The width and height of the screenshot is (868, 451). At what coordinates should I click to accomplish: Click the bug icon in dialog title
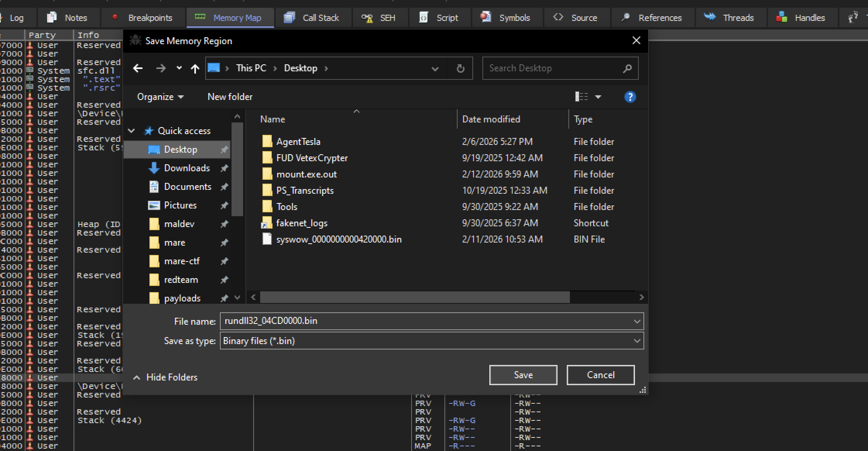click(x=135, y=41)
